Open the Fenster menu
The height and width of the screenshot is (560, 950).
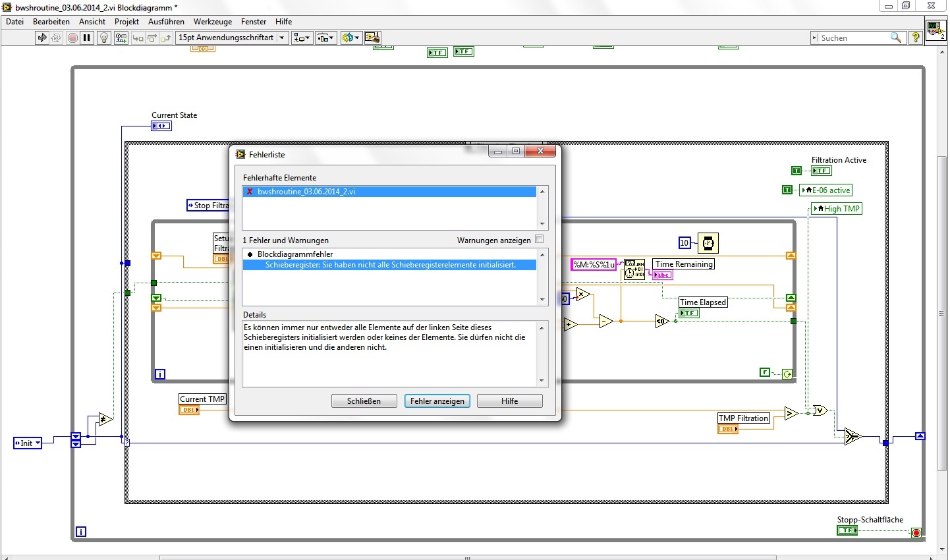point(254,21)
